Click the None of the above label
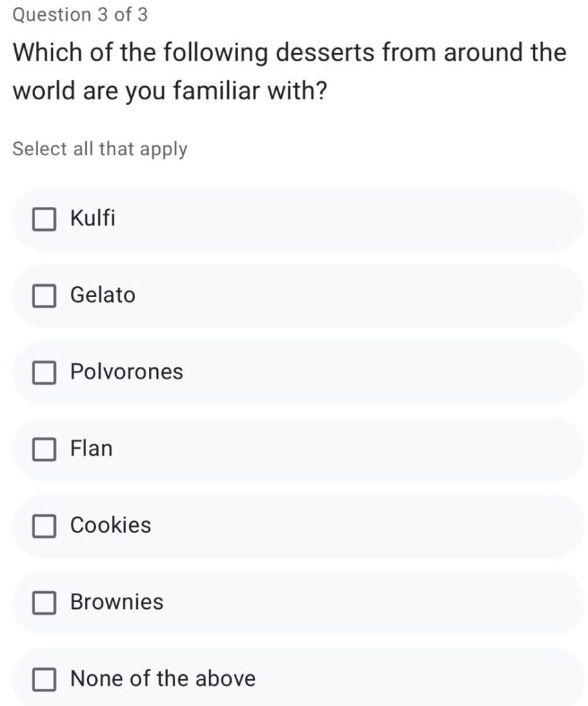Viewport: 588px width, 706px height. pyautogui.click(x=163, y=678)
